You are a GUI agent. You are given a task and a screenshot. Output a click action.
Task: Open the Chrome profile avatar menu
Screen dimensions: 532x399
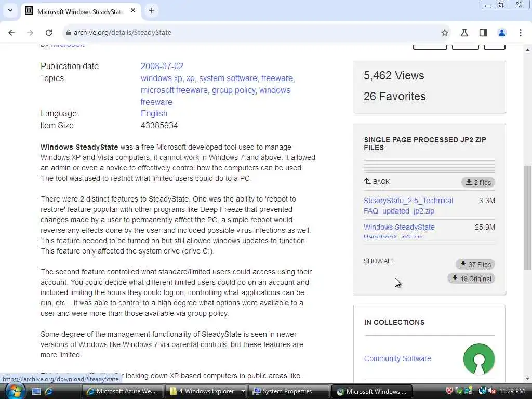[501, 33]
